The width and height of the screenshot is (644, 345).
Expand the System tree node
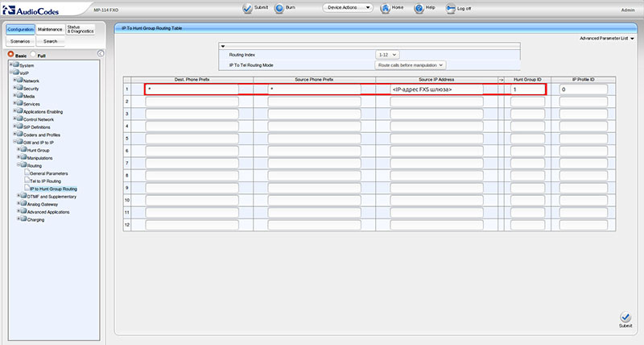click(x=11, y=64)
